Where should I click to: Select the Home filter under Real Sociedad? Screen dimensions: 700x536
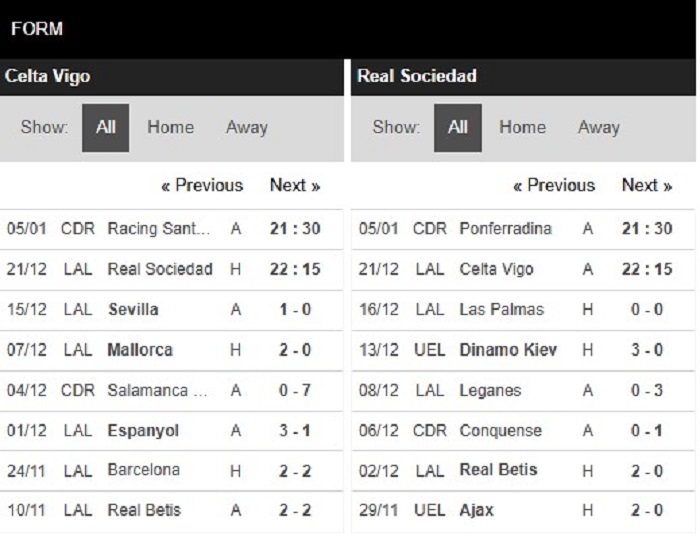click(522, 128)
